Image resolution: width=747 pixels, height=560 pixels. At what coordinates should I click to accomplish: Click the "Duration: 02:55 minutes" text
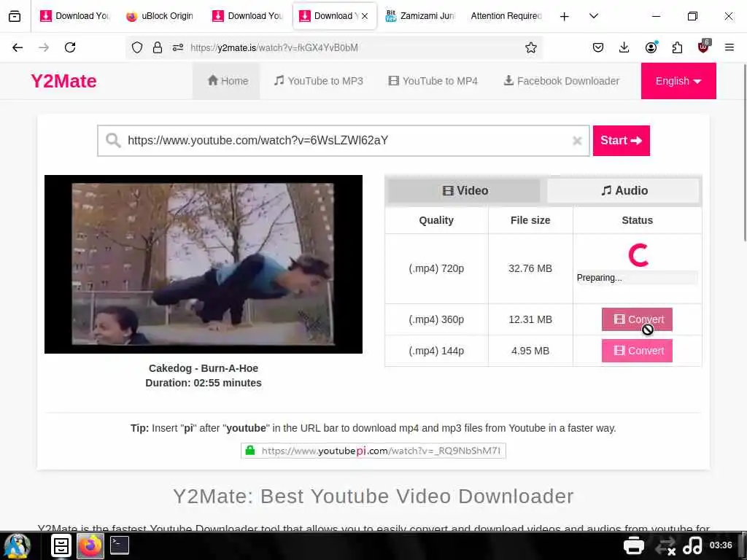(x=204, y=383)
